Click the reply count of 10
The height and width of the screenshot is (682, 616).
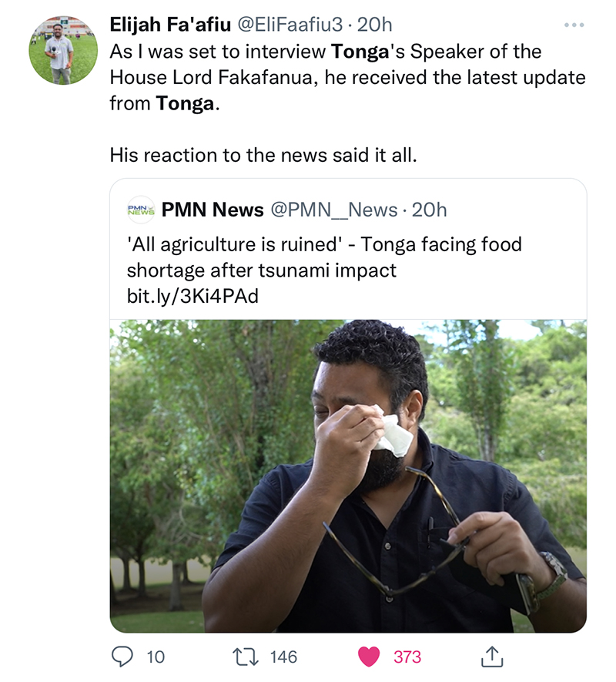point(156,657)
